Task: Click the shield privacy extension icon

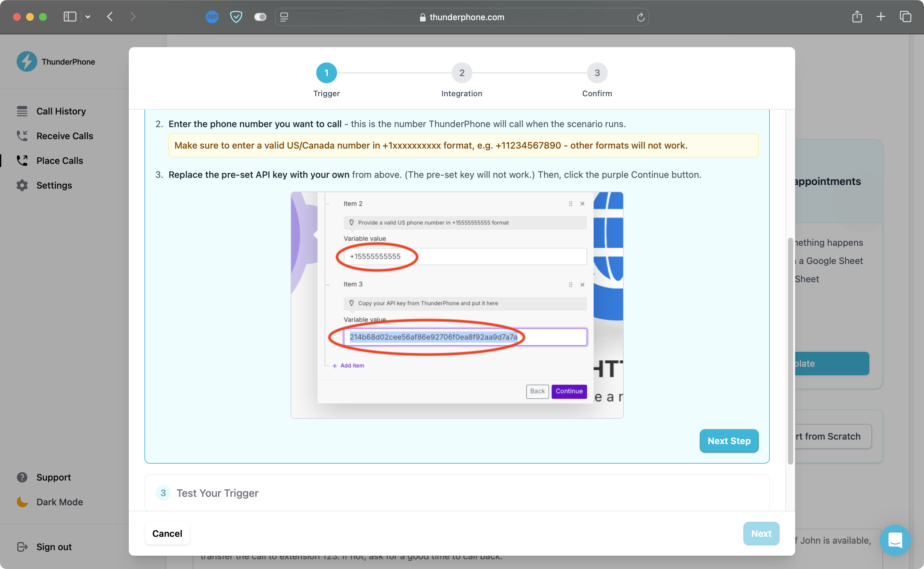Action: [x=236, y=17]
